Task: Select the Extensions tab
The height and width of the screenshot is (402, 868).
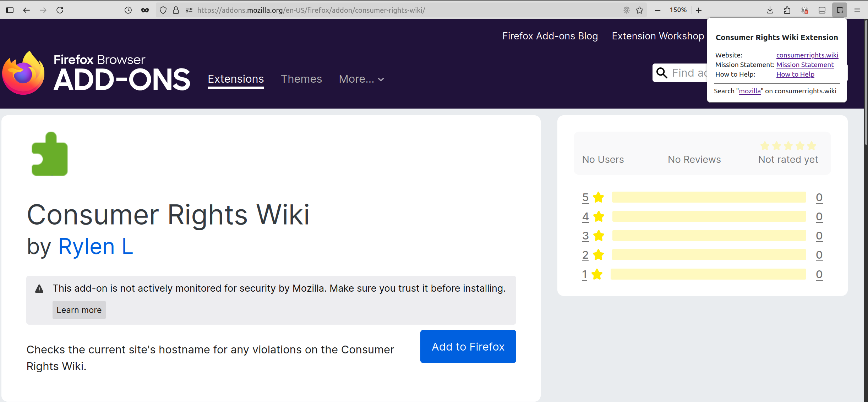Action: [236, 79]
